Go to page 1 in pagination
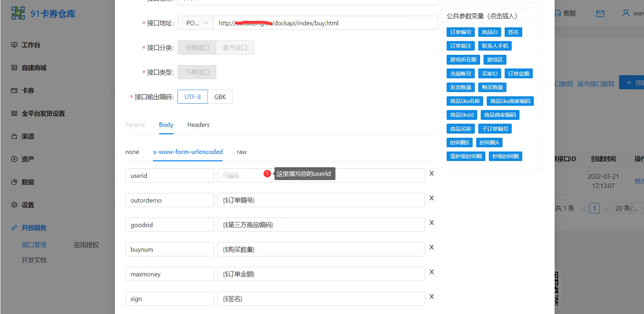The image size is (644, 314). click(x=594, y=208)
